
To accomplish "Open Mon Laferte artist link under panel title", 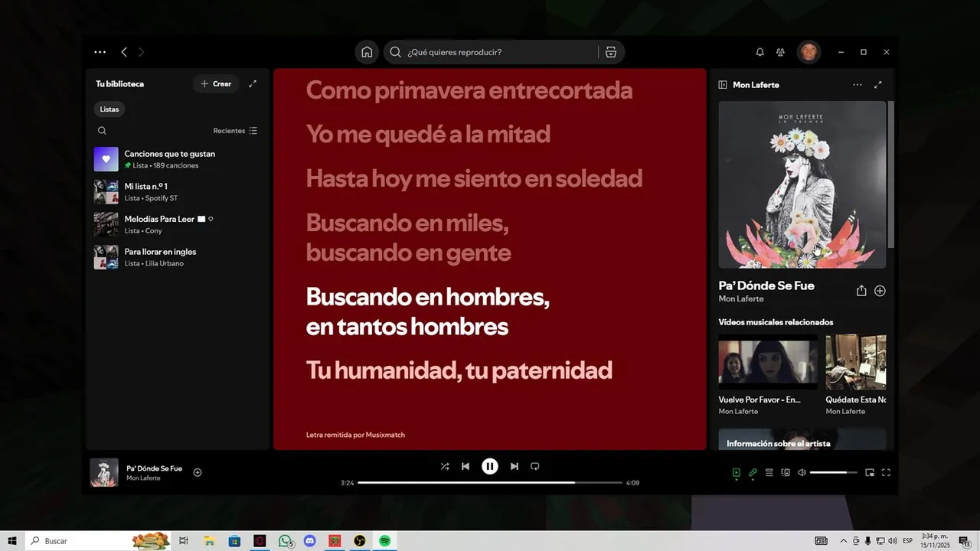I will click(741, 298).
